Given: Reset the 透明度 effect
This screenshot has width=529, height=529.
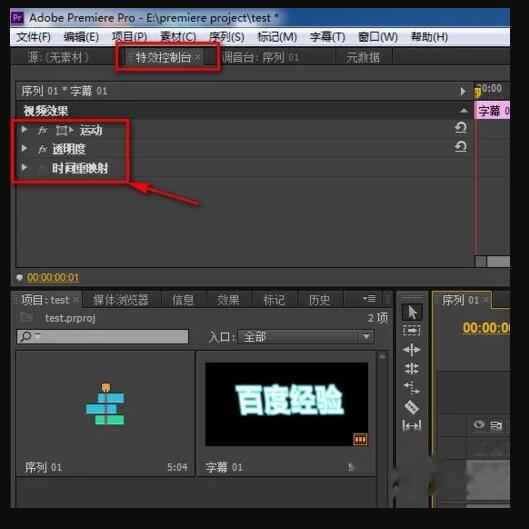Looking at the screenshot, I should 461,146.
